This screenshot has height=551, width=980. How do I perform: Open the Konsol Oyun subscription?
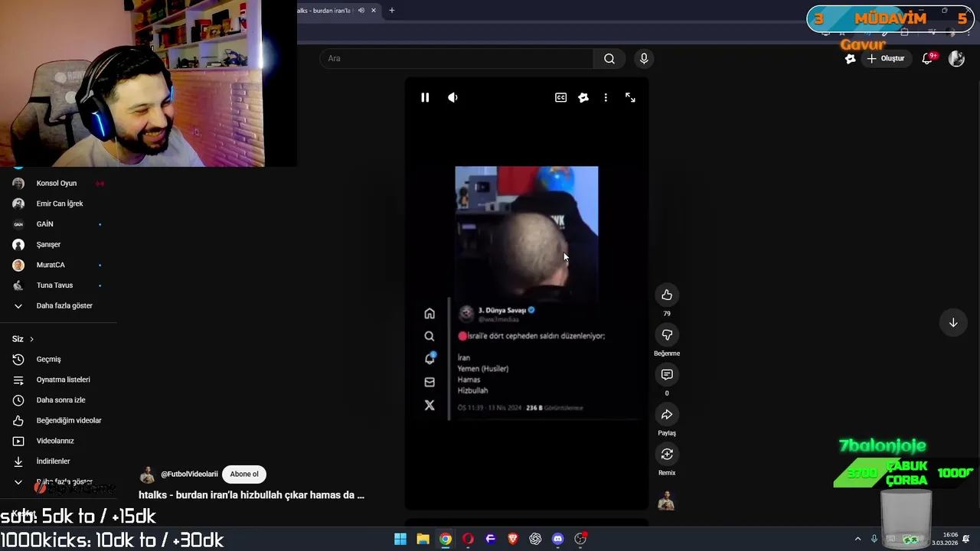pyautogui.click(x=58, y=184)
